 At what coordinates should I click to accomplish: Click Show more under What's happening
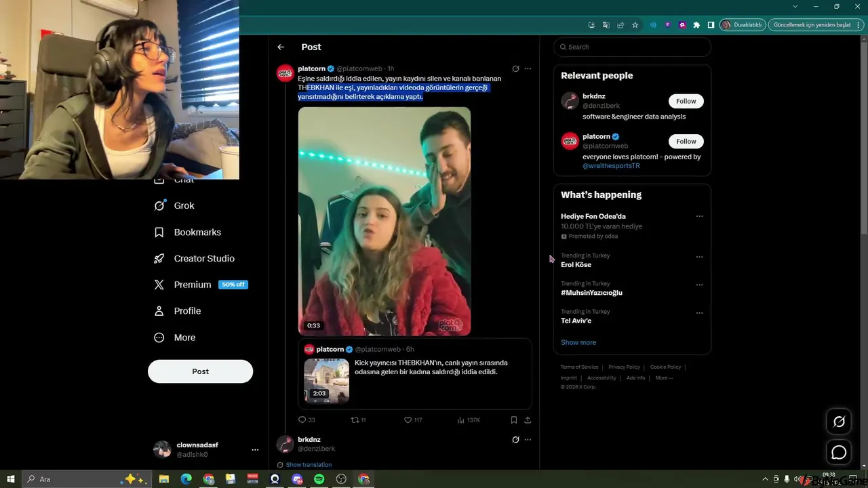click(x=578, y=342)
